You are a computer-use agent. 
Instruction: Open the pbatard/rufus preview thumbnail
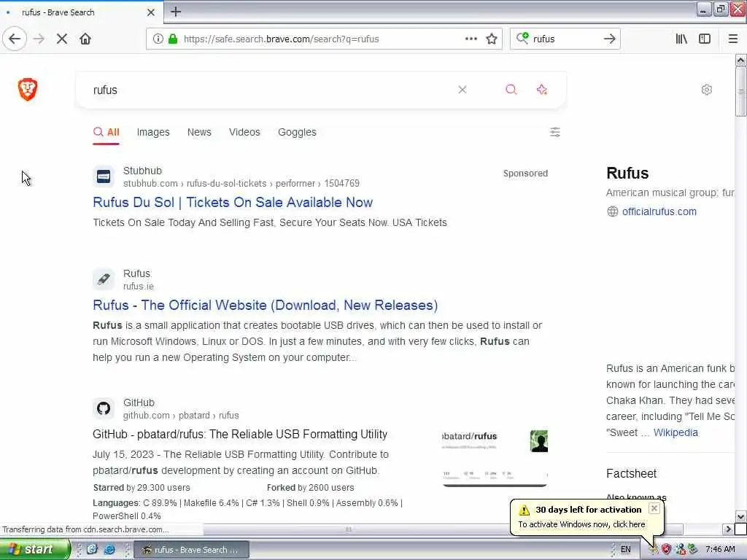[495, 458]
